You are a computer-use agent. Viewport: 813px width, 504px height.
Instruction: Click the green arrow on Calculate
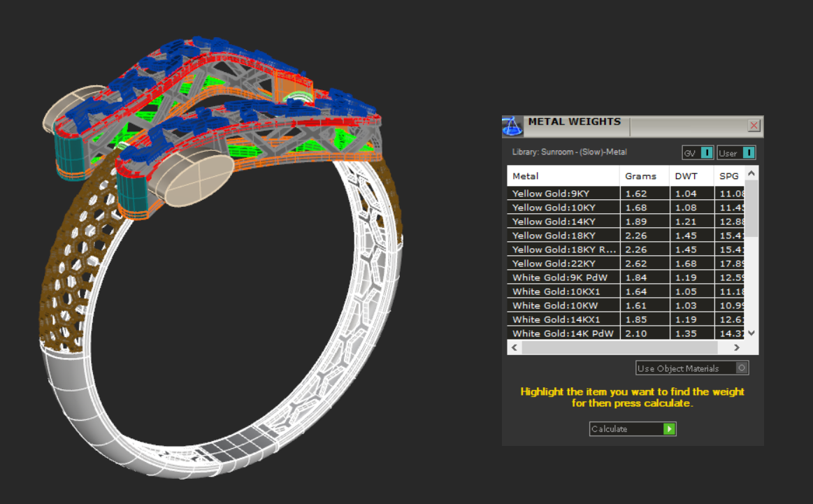click(x=670, y=429)
